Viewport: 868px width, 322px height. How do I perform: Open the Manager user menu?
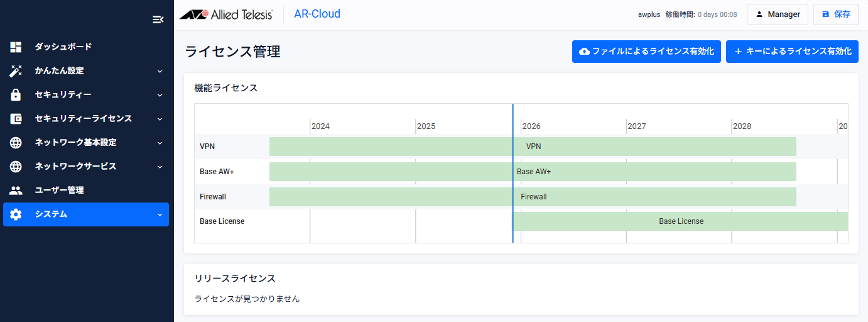pyautogui.click(x=777, y=14)
